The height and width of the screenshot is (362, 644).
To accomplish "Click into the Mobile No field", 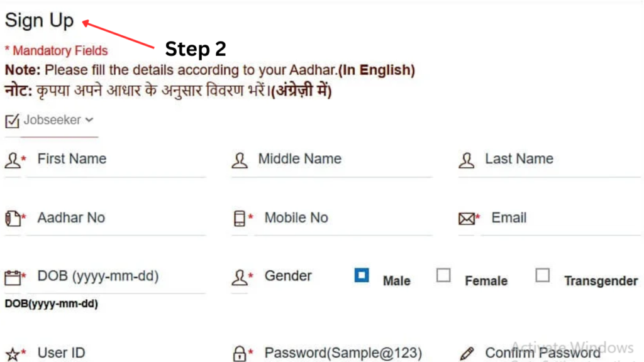I will pyautogui.click(x=343, y=219).
